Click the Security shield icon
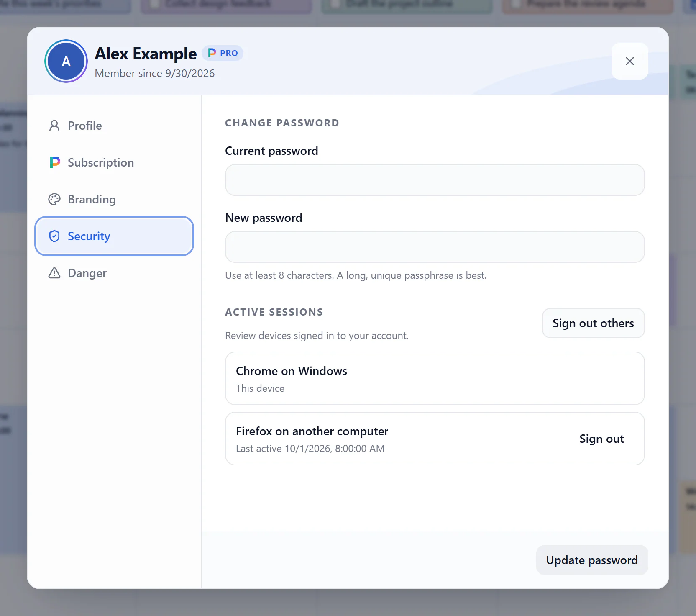This screenshot has height=616, width=696. 54,236
